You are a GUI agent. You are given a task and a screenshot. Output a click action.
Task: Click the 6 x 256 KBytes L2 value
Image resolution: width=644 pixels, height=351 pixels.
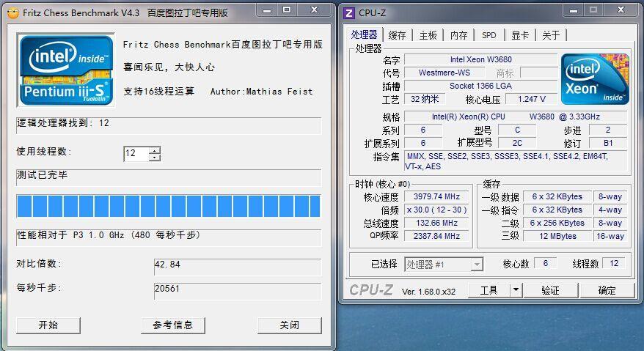click(x=557, y=223)
